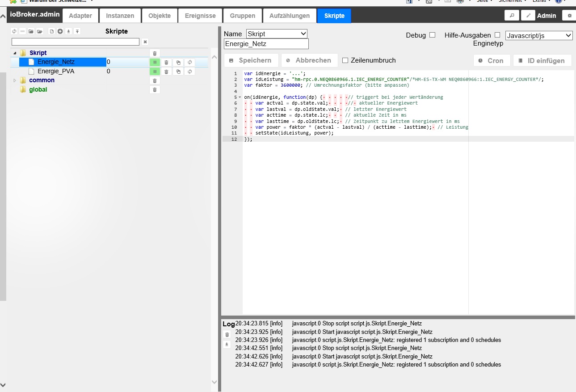Click the dotted list-view icon in Skripte toolbar
576x392 pixels.
coord(22,31)
